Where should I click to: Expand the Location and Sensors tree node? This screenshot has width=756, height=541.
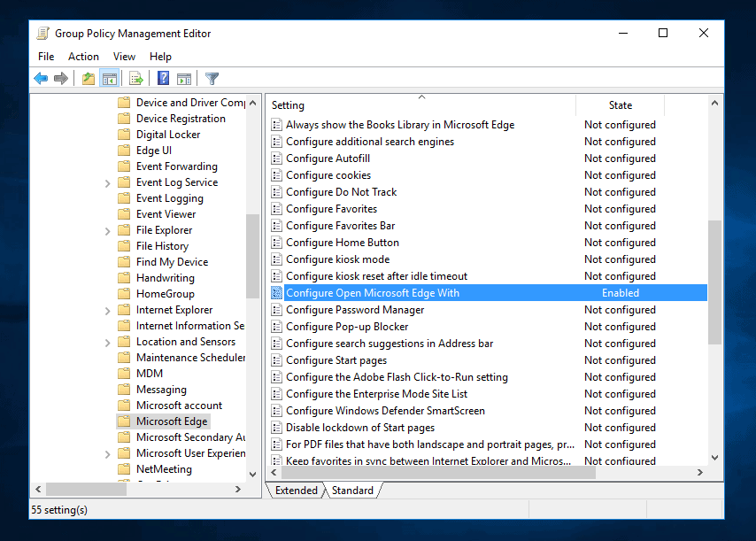pyautogui.click(x=107, y=342)
